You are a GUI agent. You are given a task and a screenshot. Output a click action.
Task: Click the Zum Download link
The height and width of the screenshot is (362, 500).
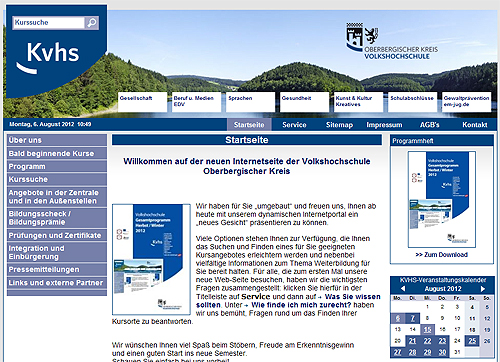point(442,255)
